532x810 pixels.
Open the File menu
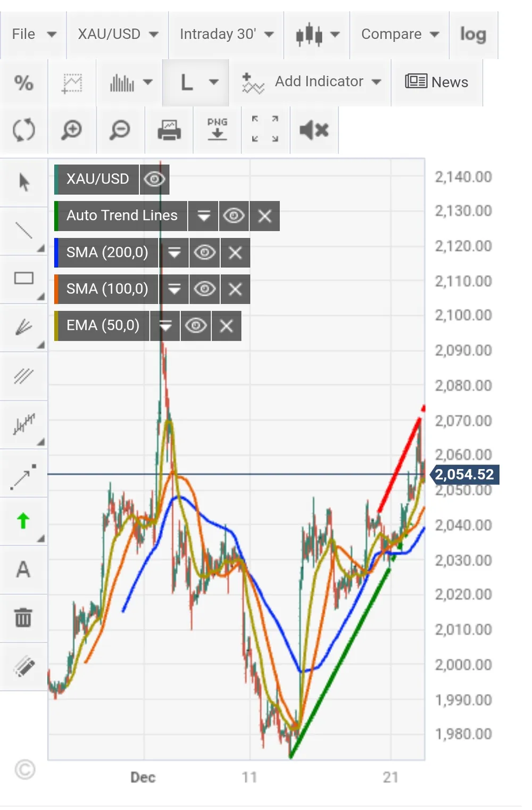pyautogui.click(x=34, y=35)
